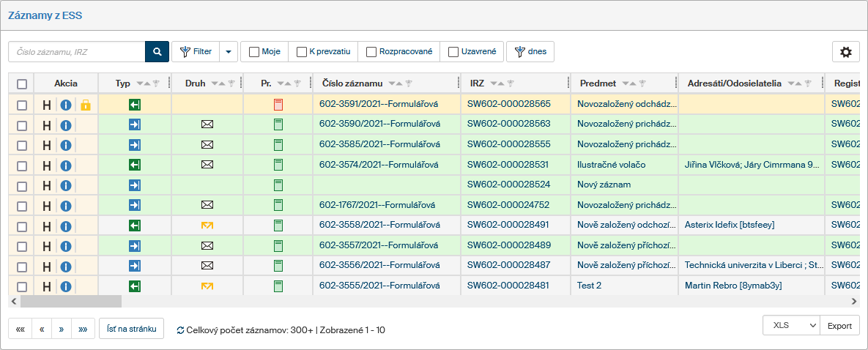Viewport: 868px width, 350px height.
Task: Click the orange open envelope for record 602-3558/2021
Action: 207,225
